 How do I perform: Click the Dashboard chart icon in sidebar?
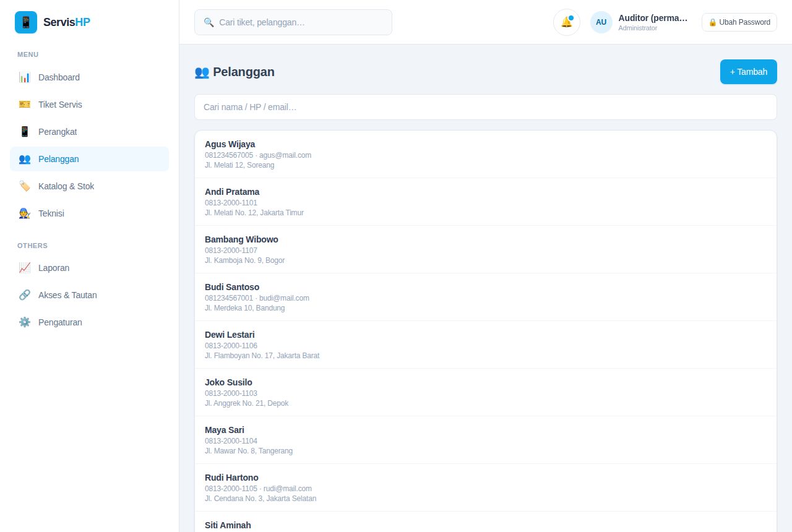click(x=25, y=77)
